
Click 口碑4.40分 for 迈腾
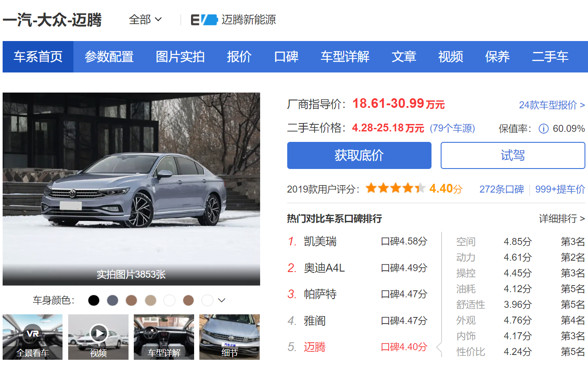click(x=404, y=347)
